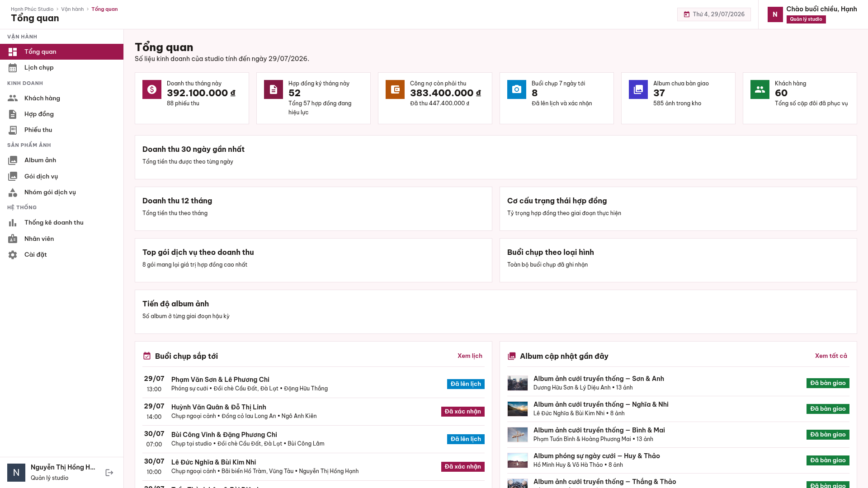The width and height of the screenshot is (868, 488).
Task: Click the dollar icon on Doanh thu tháng này card
Action: [152, 89]
